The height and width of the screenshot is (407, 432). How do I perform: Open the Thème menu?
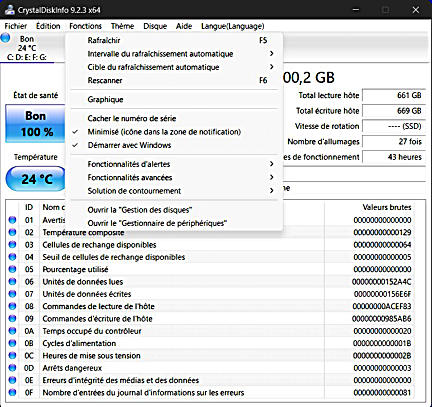coord(122,26)
